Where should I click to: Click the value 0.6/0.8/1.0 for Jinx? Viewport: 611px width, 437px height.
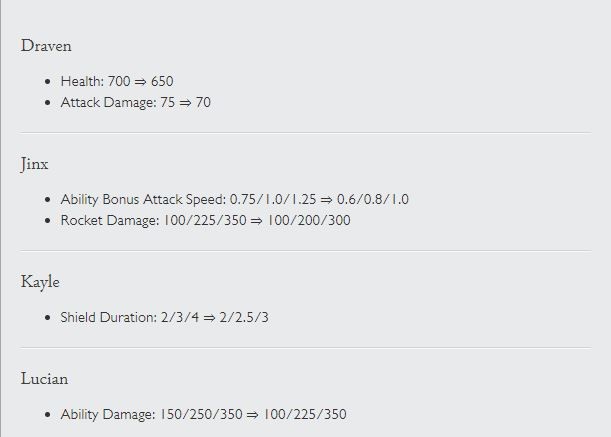pos(373,199)
